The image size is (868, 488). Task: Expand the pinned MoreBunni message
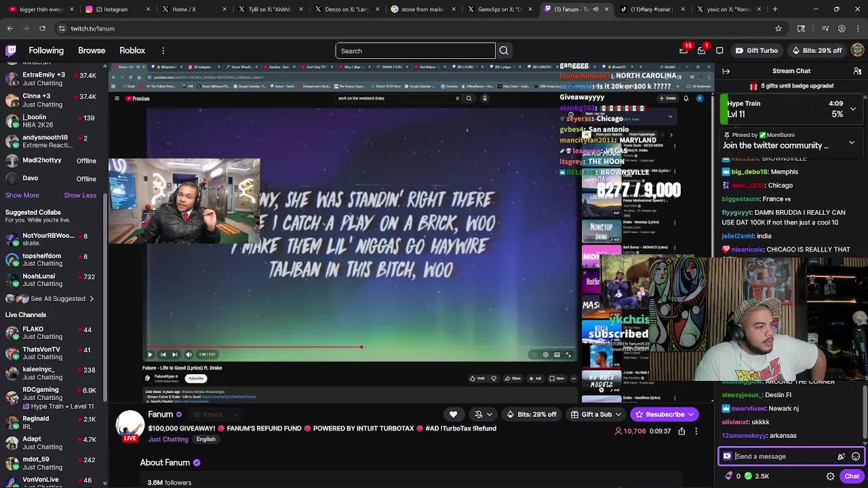852,143
